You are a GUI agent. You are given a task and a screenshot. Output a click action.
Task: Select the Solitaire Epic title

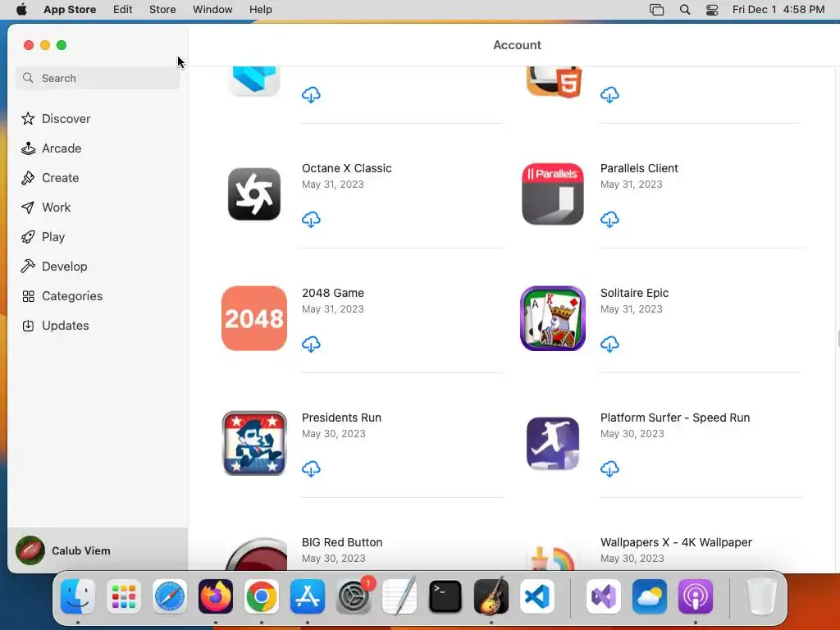click(634, 293)
